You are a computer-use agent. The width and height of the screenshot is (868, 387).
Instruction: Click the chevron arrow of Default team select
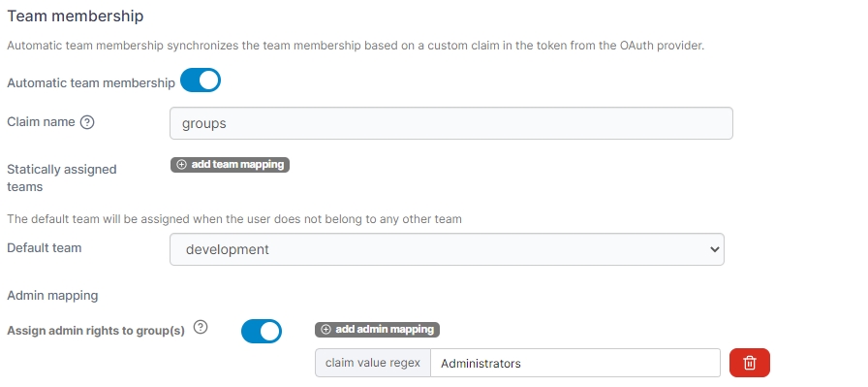tap(714, 249)
